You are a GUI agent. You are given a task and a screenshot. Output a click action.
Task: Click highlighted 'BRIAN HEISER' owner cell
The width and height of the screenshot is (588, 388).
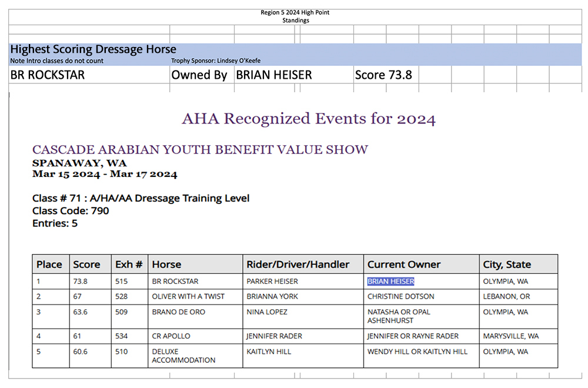[x=391, y=282]
